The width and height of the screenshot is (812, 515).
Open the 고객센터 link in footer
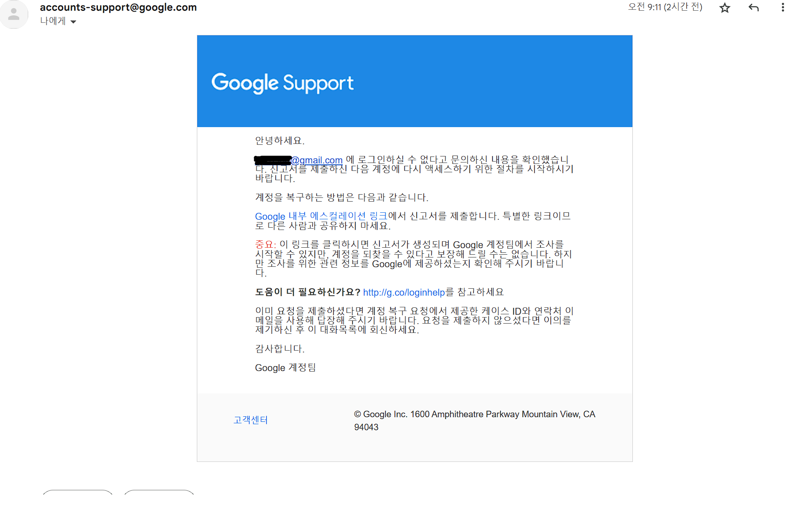point(250,420)
